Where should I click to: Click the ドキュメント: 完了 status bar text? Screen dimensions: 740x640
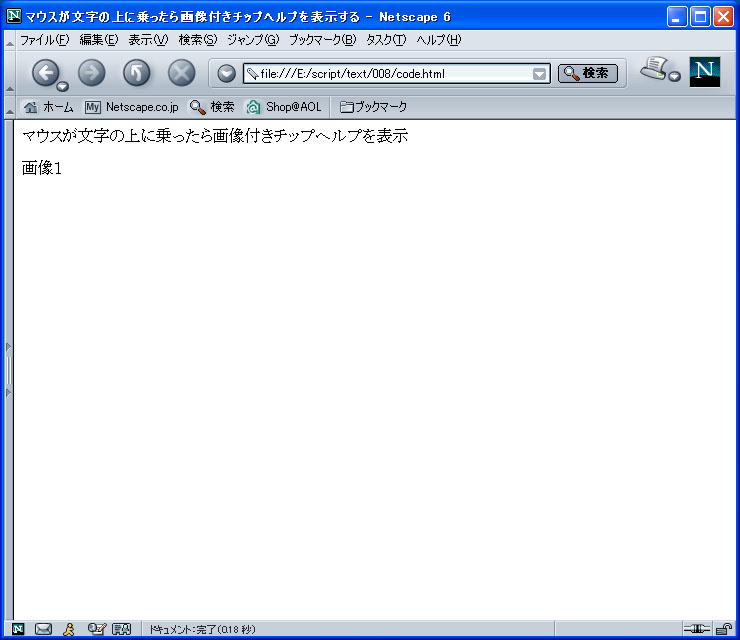[x=202, y=629]
